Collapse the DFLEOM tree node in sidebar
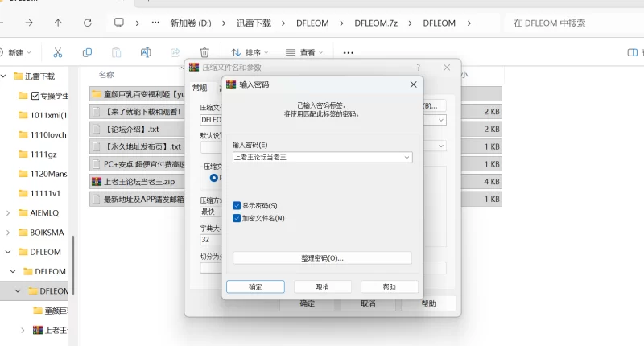 point(8,252)
